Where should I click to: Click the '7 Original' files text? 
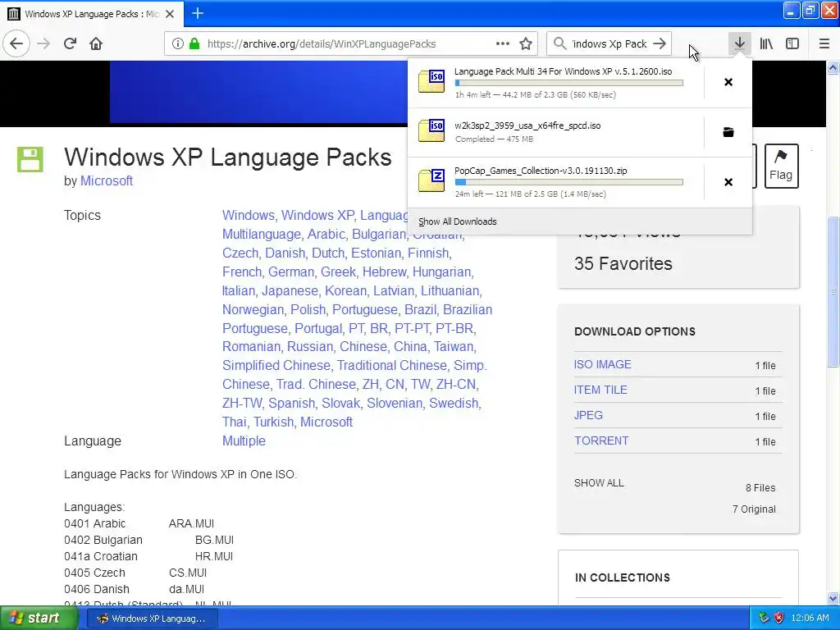[754, 509]
